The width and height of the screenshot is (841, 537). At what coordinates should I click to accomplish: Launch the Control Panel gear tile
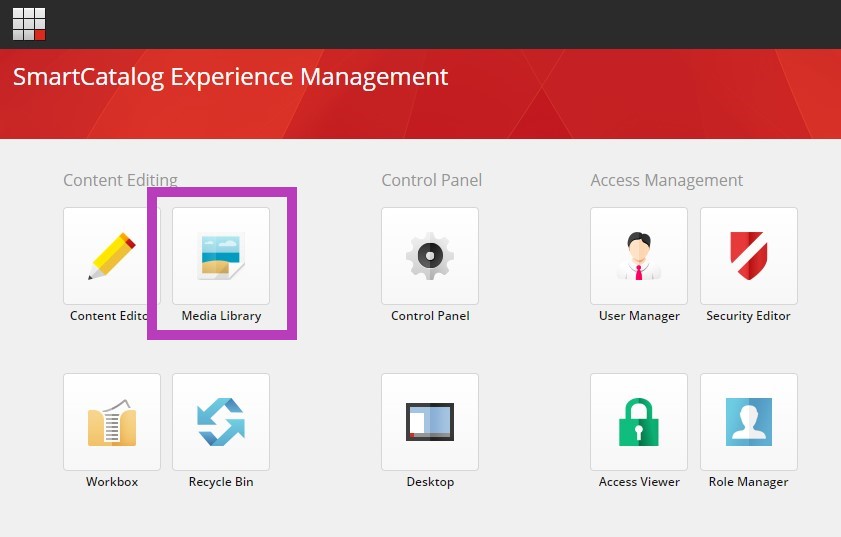click(x=430, y=256)
